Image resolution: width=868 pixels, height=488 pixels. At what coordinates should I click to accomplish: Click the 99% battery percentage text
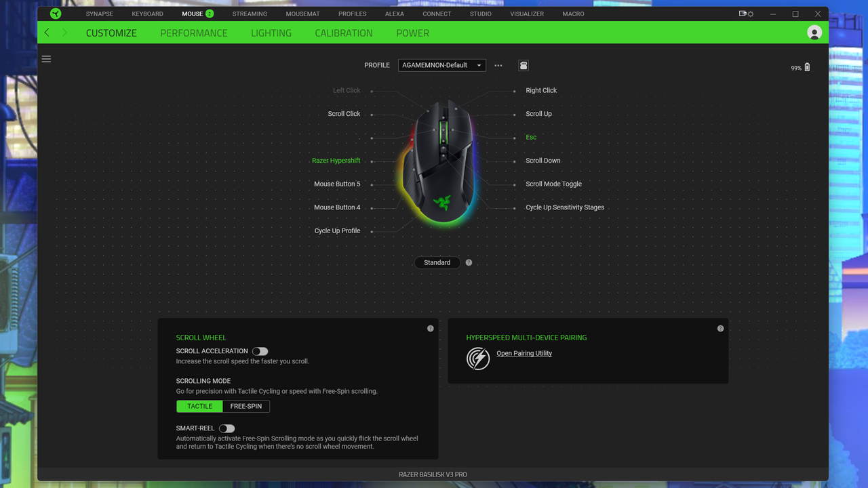(x=796, y=68)
